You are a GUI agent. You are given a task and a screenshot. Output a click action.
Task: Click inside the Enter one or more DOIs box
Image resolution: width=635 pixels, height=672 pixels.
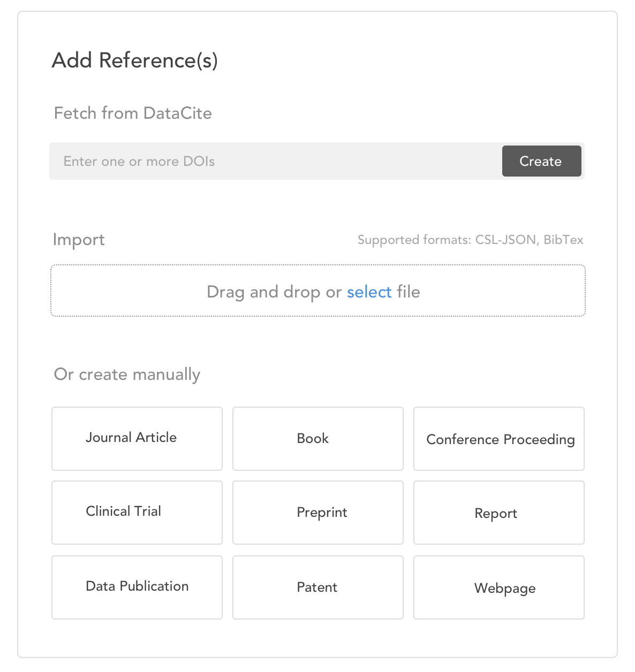(214, 161)
